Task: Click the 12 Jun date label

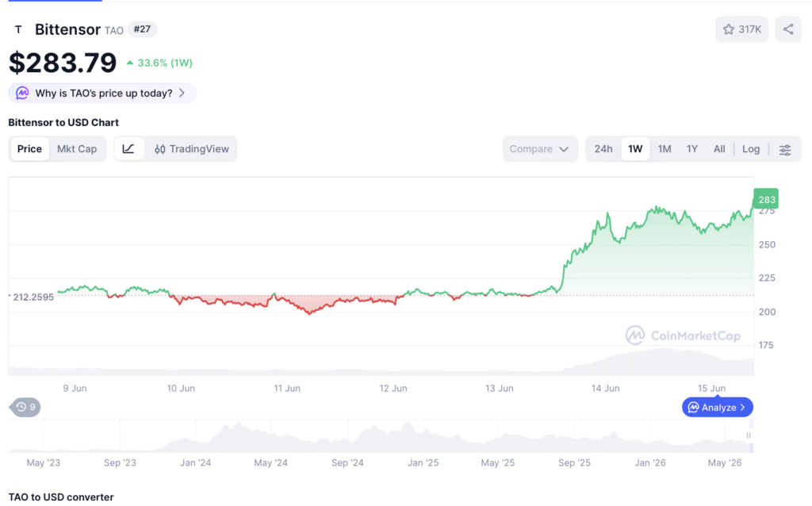Action: pos(393,389)
